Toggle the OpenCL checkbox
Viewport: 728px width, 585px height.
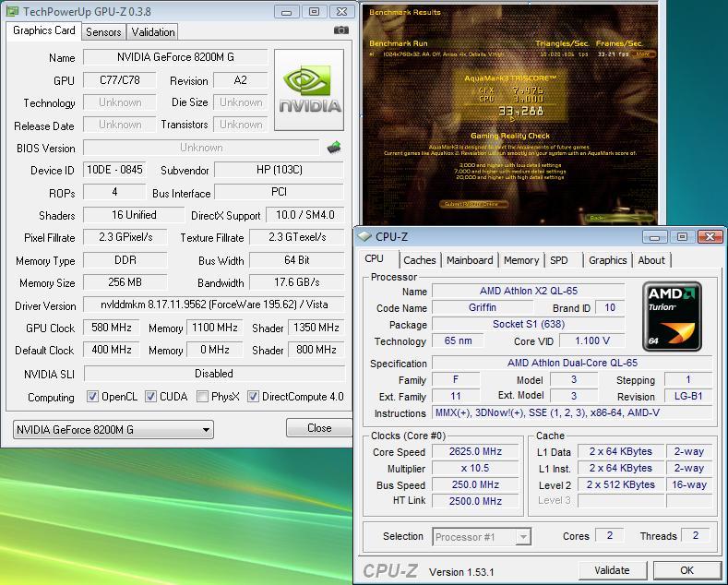[92, 397]
